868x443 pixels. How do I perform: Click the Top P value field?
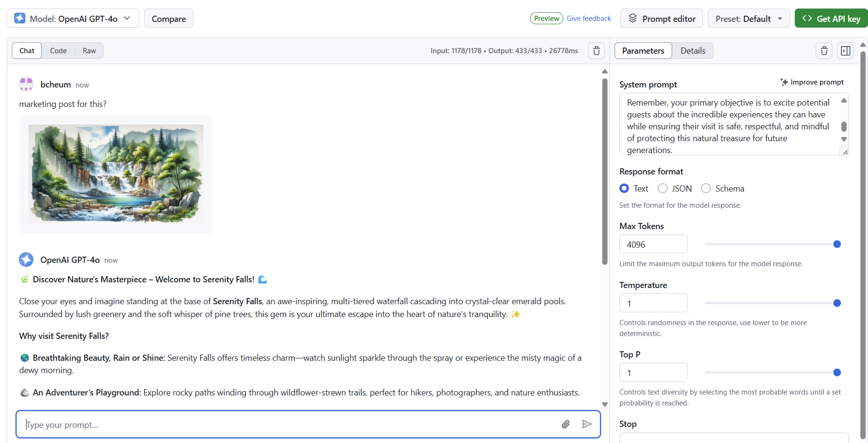point(653,373)
